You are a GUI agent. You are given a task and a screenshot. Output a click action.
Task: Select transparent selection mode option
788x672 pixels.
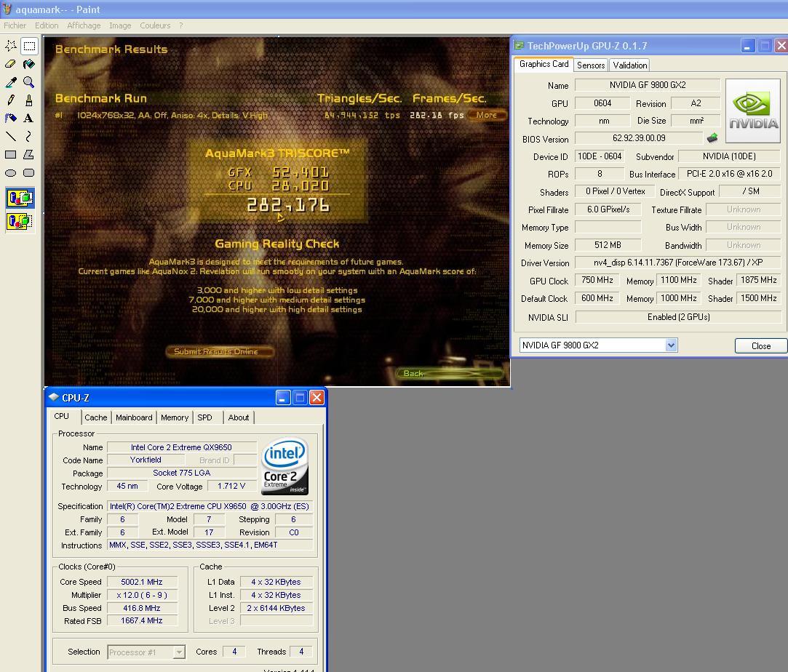coord(20,221)
